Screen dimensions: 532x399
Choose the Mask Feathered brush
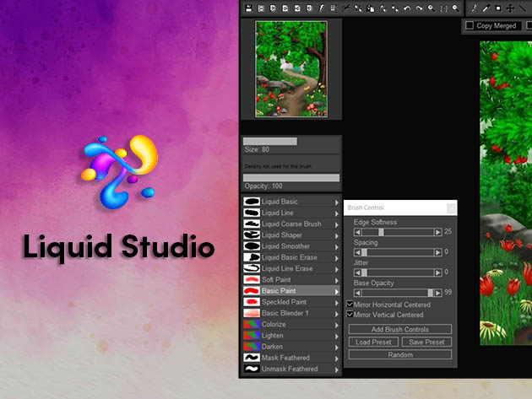291,358
